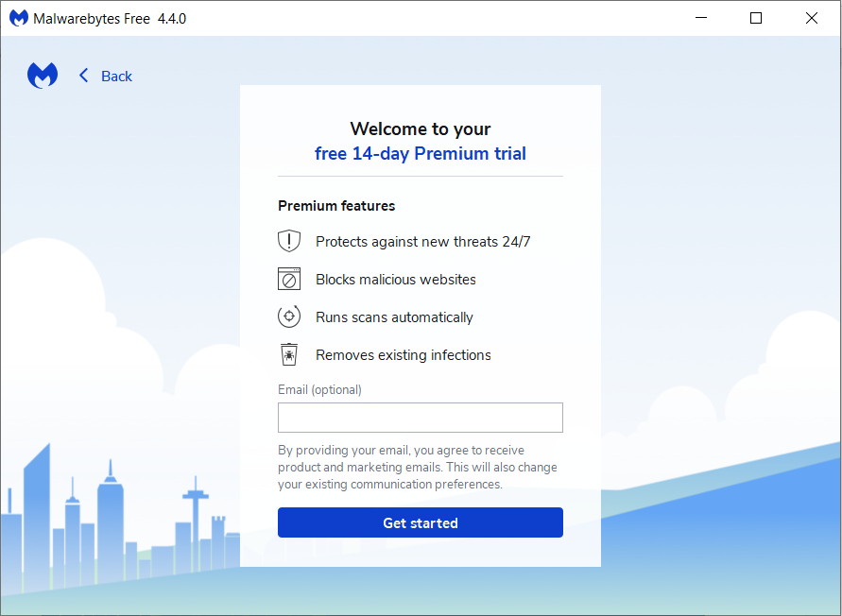Maximize the Malwarebytes window
Image resolution: width=842 pixels, height=616 pixels.
(756, 18)
